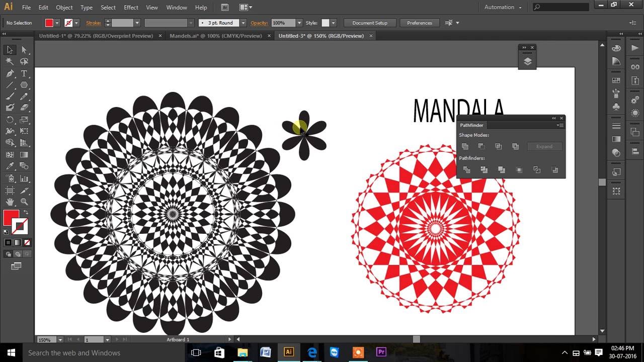Select the Type tool
This screenshot has height=362, width=644.
click(x=24, y=73)
